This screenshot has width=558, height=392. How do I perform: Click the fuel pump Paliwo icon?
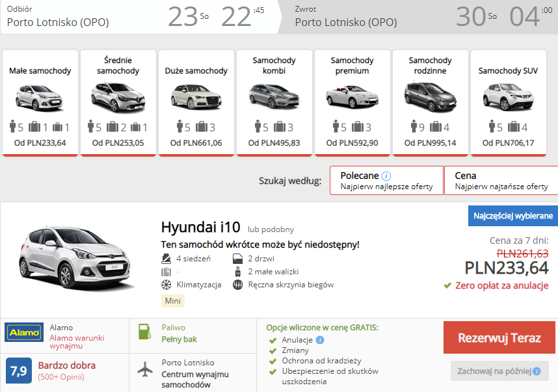(144, 332)
